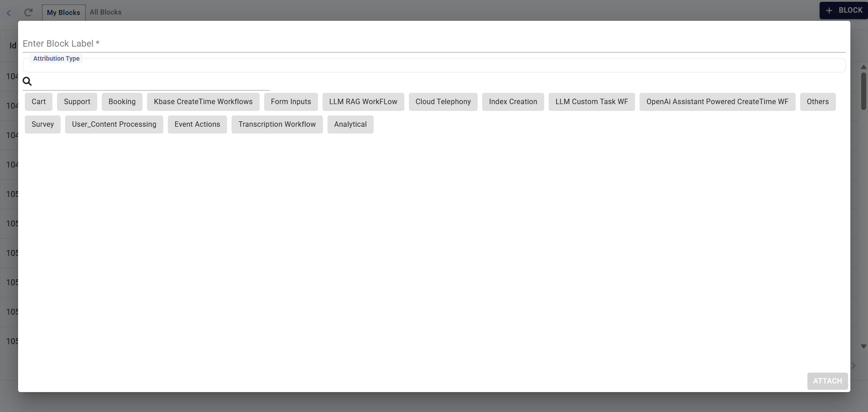Select the Transcription Workflow chip
Screen dimensions: 868x412
tap(277, 125)
